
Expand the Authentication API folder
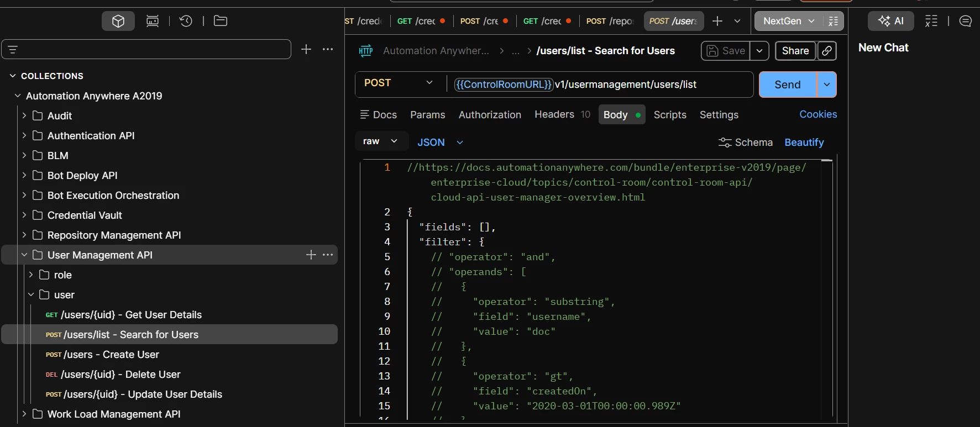pyautogui.click(x=24, y=135)
